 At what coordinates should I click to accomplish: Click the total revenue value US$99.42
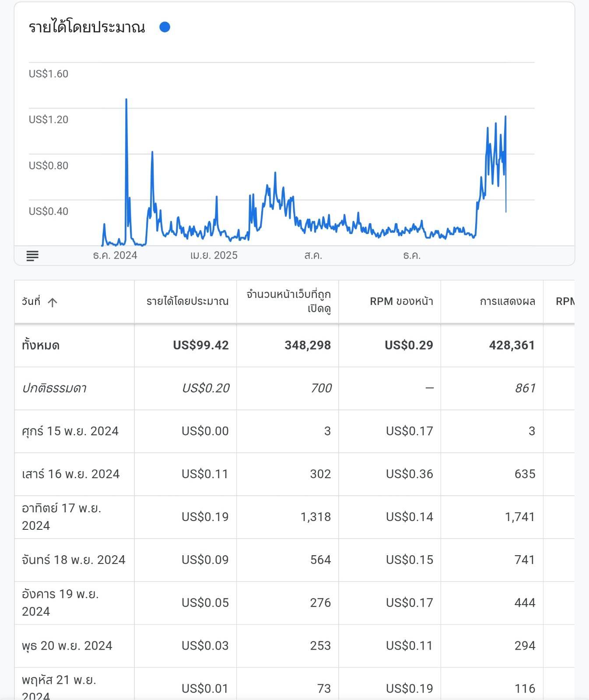pos(201,345)
